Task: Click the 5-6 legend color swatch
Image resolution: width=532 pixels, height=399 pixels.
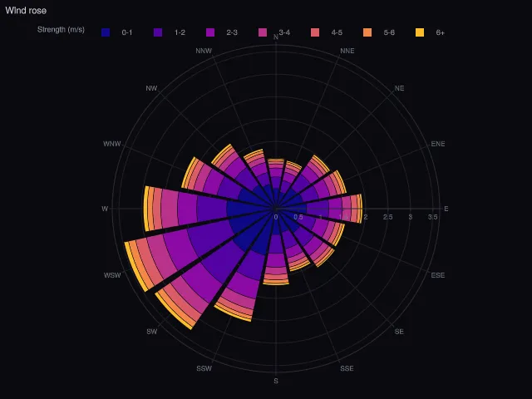Action: pyautogui.click(x=367, y=32)
